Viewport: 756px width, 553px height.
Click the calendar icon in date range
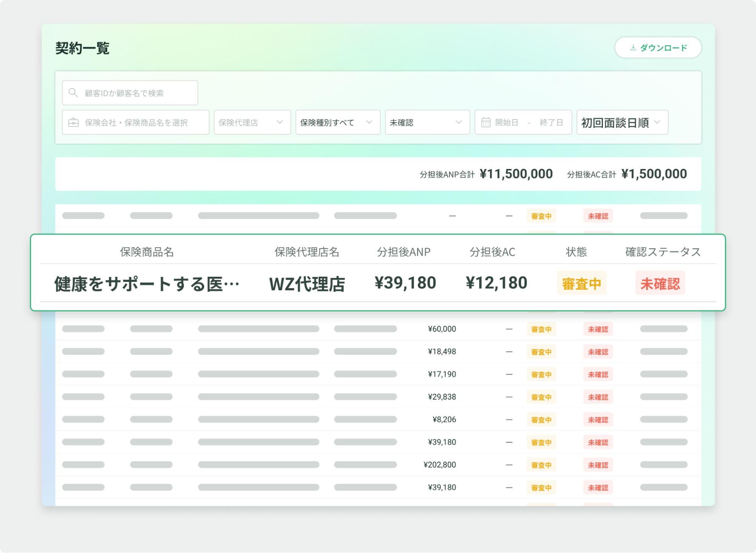tap(486, 122)
